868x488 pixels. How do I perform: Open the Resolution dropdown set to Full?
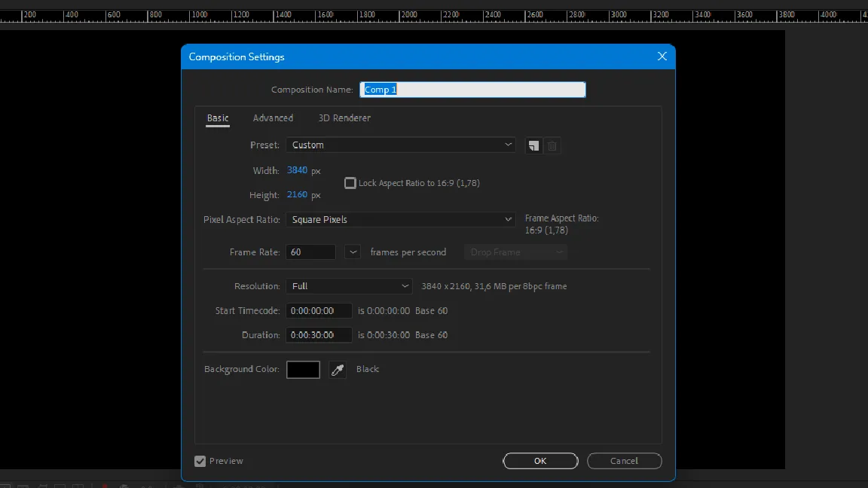(x=350, y=286)
